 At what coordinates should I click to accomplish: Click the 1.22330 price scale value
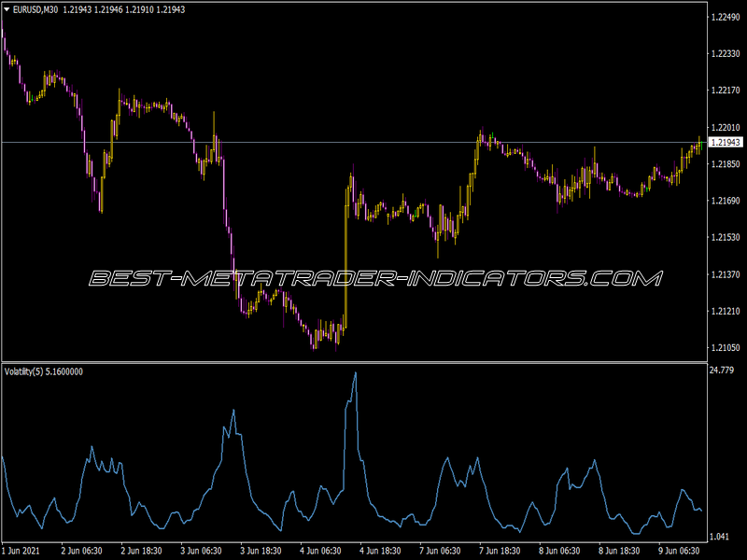(726, 54)
